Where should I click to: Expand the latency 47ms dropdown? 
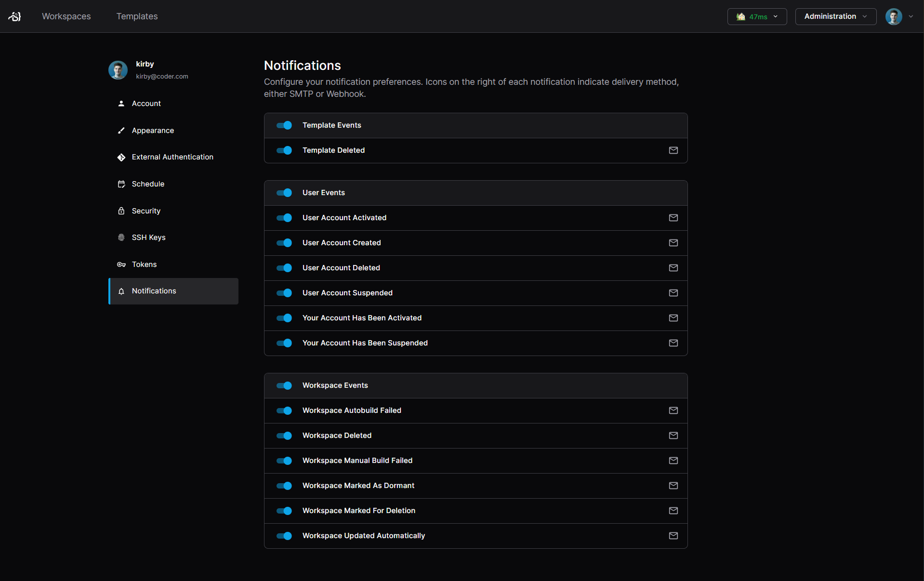point(757,16)
